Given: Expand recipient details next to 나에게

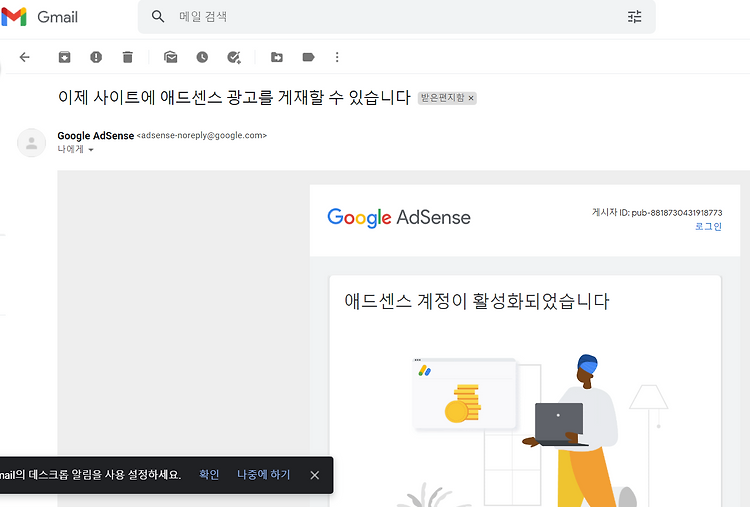Looking at the screenshot, I should tap(91, 150).
